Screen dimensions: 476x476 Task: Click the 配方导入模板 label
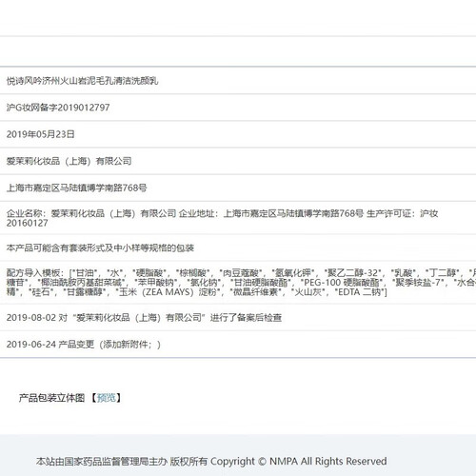33,272
